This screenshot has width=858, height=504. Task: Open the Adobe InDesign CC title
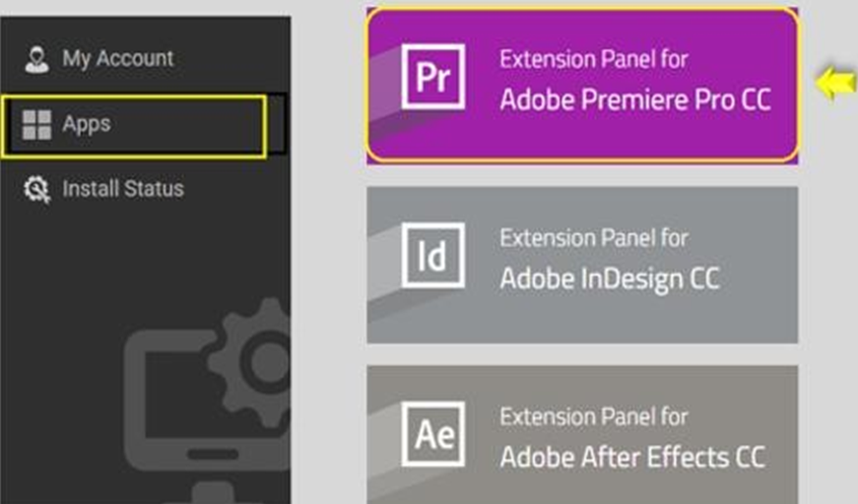(x=610, y=279)
